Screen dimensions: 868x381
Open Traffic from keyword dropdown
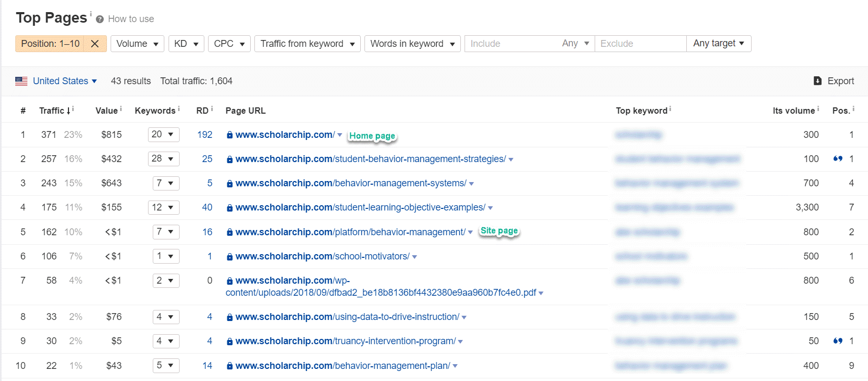click(308, 44)
